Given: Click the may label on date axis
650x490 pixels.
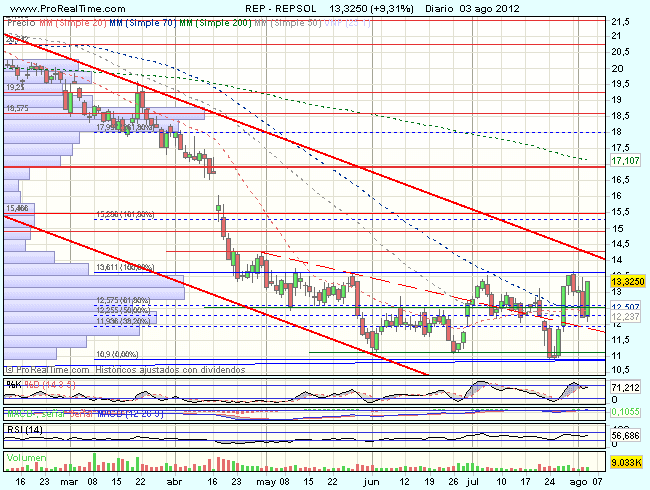Looking at the screenshot, I should 266,482.
